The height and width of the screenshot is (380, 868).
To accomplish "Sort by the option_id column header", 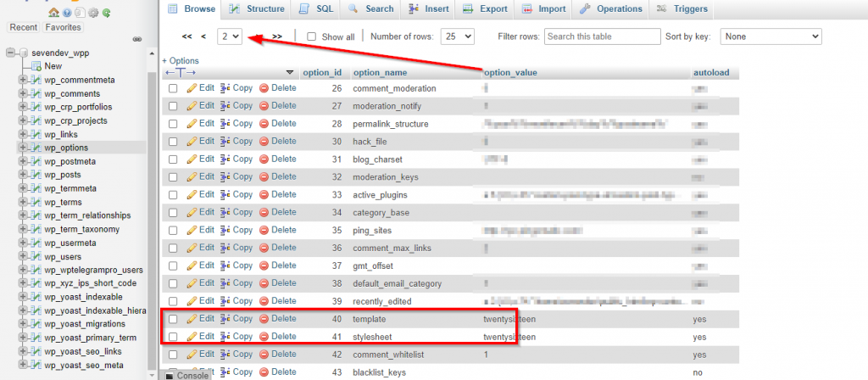I will [322, 73].
